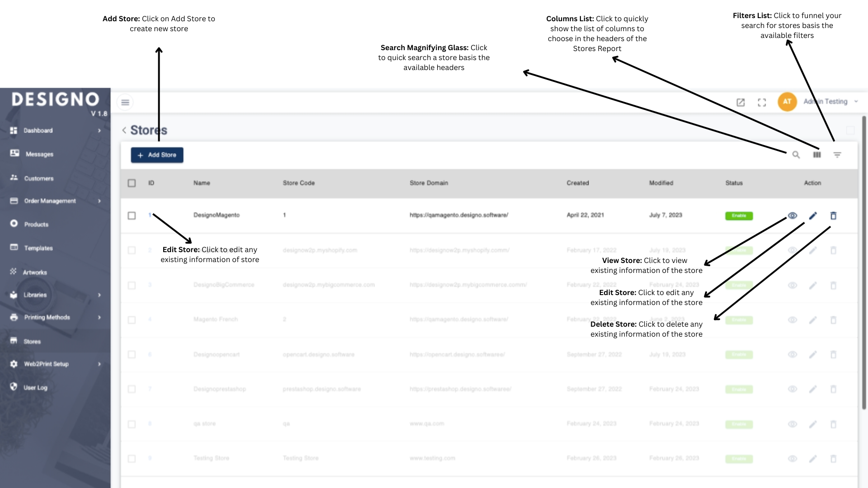Edit the DesignoMagento store with pencil icon
Screen dimensions: 868x488
click(813, 216)
